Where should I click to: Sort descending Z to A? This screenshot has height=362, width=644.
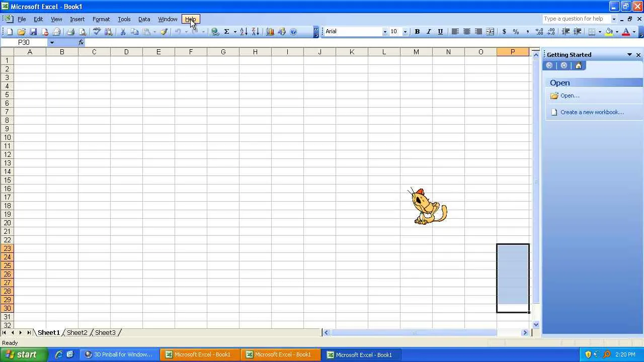pos(255,32)
